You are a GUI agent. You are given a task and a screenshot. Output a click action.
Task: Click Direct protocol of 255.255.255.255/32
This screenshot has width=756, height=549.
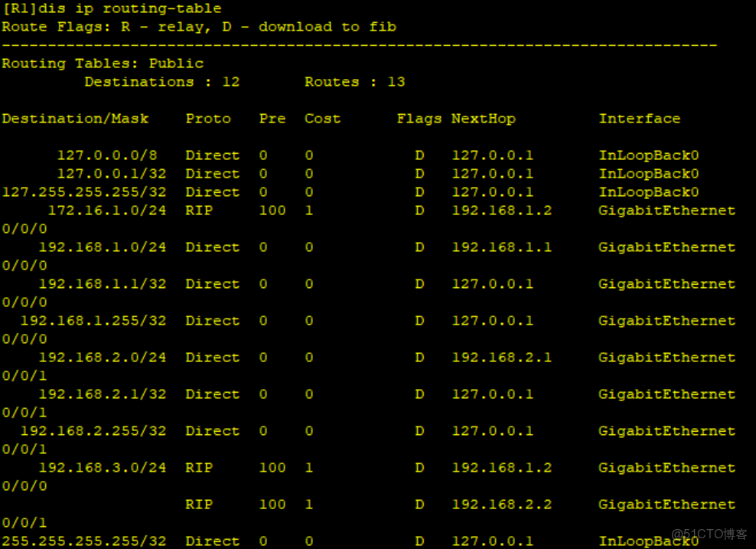point(213,541)
